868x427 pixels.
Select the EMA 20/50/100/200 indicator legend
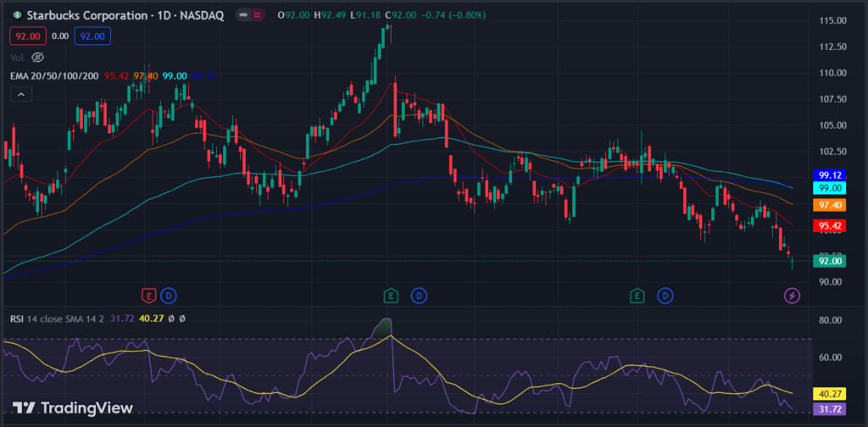[x=53, y=75]
